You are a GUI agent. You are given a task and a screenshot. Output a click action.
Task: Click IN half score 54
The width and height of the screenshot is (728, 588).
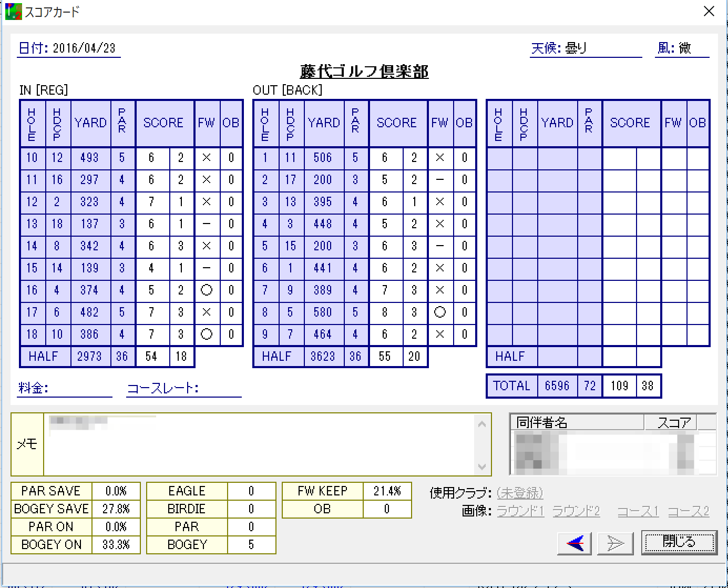click(151, 357)
